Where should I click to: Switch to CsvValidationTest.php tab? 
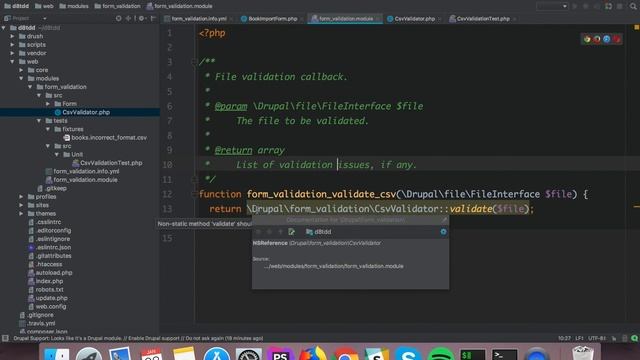483,19
